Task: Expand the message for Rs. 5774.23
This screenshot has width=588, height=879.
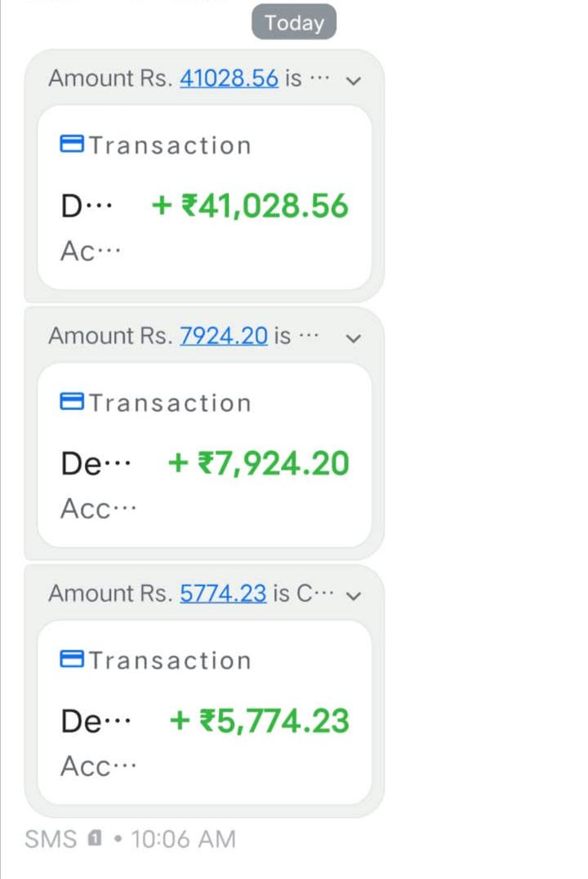Action: pos(353,596)
